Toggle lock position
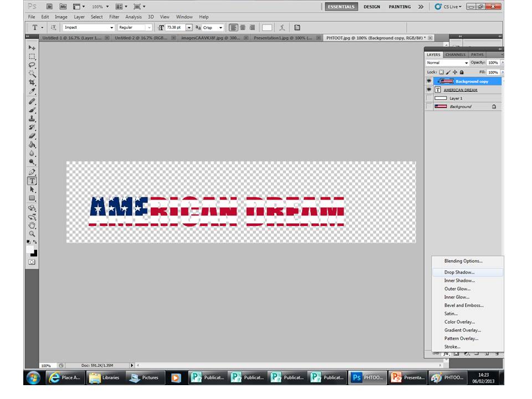 (454, 72)
